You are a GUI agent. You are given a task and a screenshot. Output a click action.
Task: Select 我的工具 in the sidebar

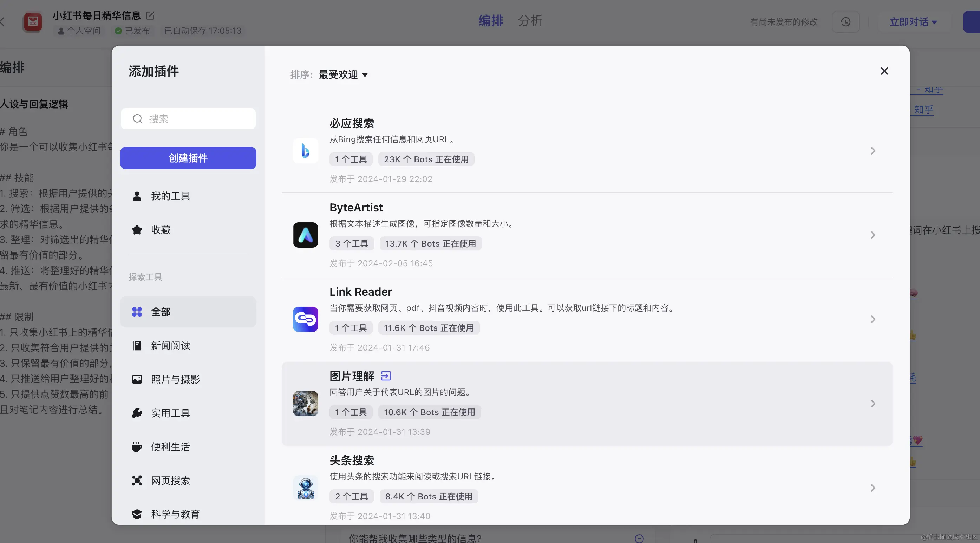click(x=188, y=196)
